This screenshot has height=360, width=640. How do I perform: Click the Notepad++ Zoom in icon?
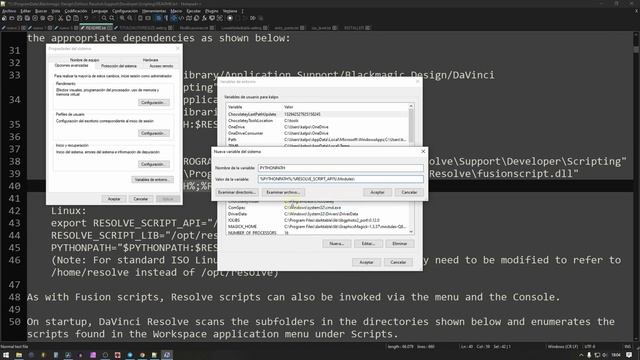pyautogui.click(x=122, y=18)
